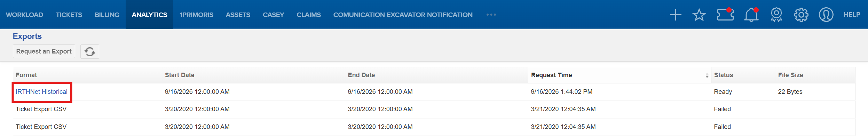The width and height of the screenshot is (868, 139).
Task: Open settings gear icon
Action: tap(801, 15)
